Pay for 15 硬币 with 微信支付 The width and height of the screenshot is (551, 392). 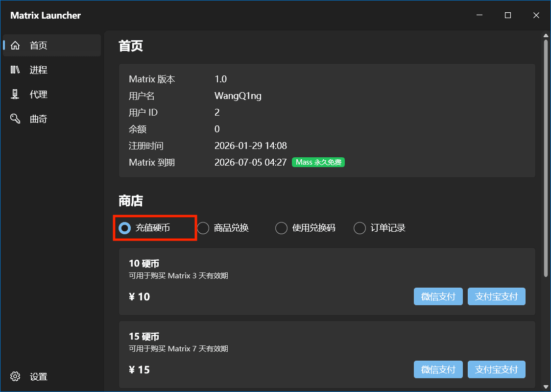click(438, 369)
